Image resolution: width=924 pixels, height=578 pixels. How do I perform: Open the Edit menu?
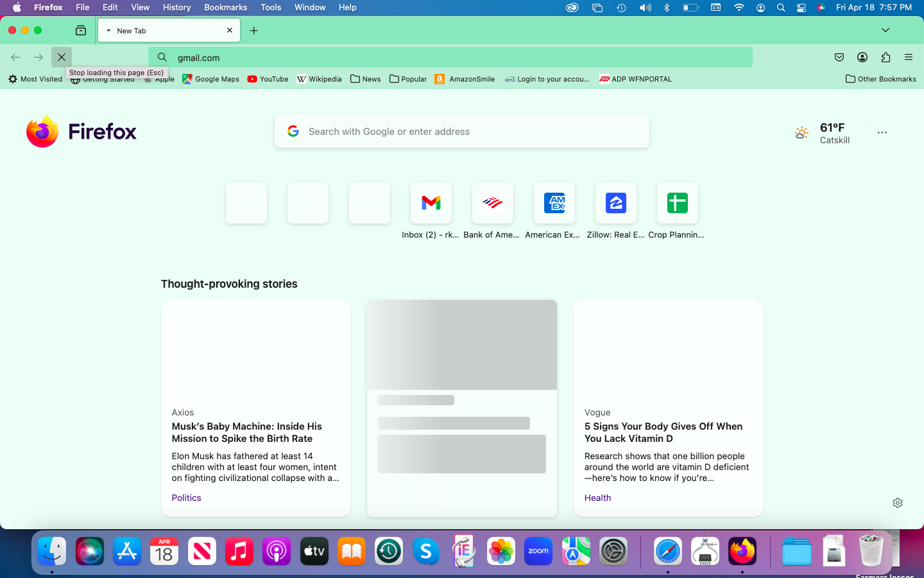[110, 7]
